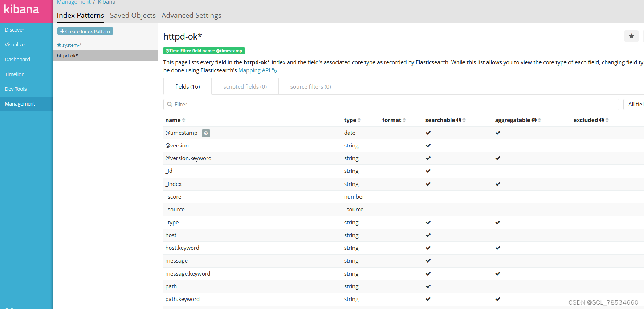Click the clock icon beside @timestamp

tap(206, 133)
